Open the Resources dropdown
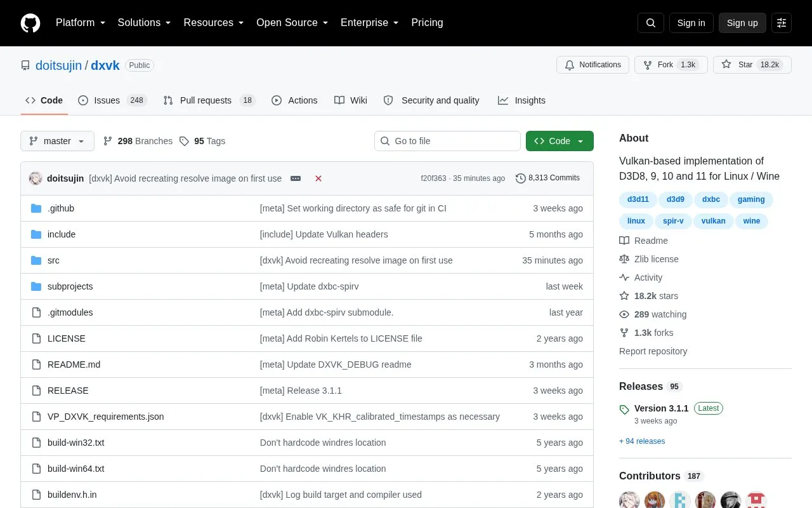The width and height of the screenshot is (812, 508). tap(214, 23)
